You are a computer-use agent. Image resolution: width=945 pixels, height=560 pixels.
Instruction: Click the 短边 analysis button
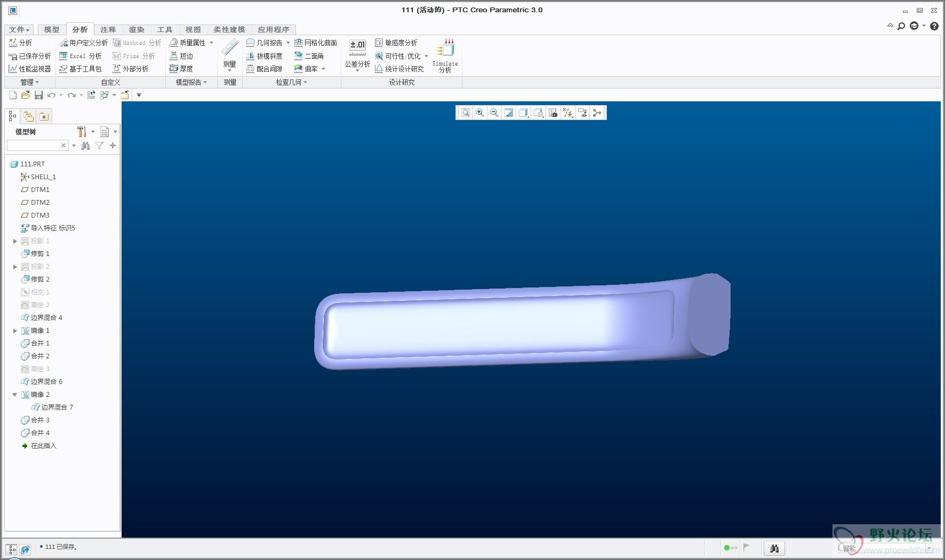(x=181, y=55)
